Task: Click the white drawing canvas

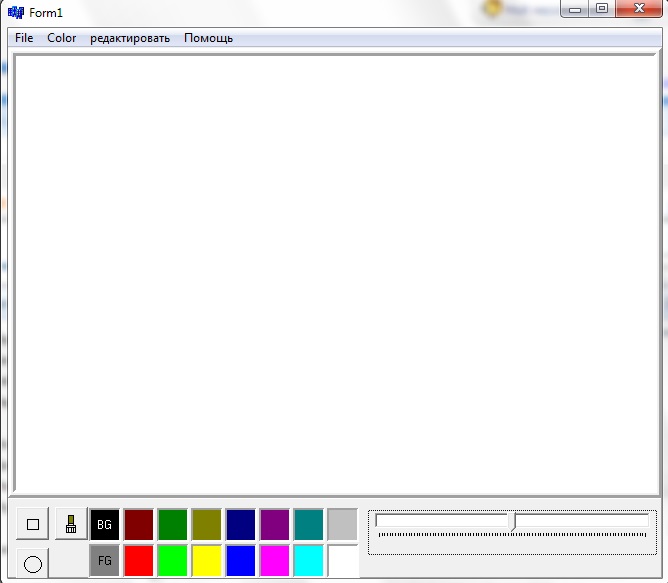Action: pyautogui.click(x=337, y=274)
